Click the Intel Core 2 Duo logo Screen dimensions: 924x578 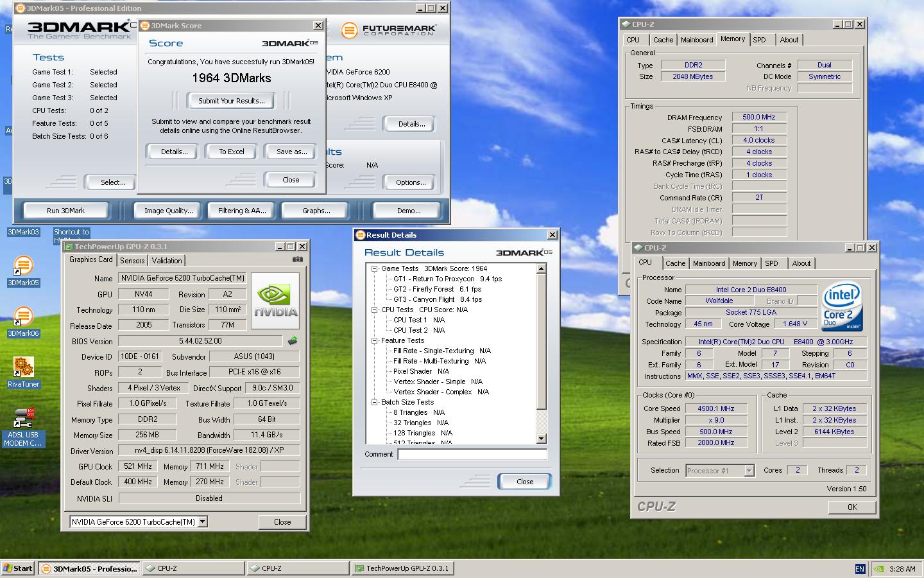(x=842, y=306)
